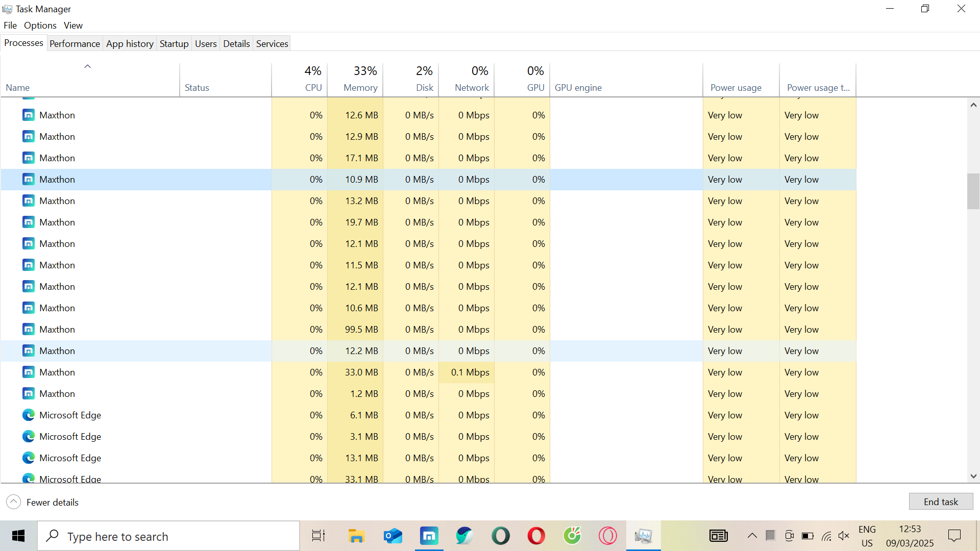Open the View menu
Viewport: 980px width, 551px height.
coord(73,26)
